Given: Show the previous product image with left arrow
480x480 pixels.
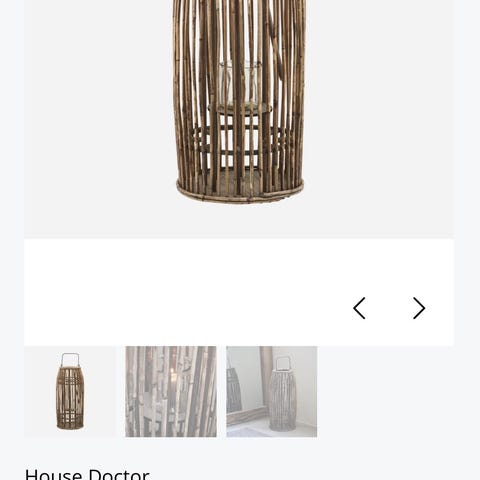Looking at the screenshot, I should (359, 308).
